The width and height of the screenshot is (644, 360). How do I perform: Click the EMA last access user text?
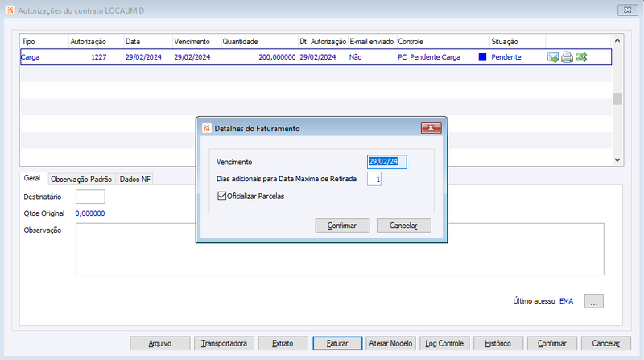[x=567, y=301]
